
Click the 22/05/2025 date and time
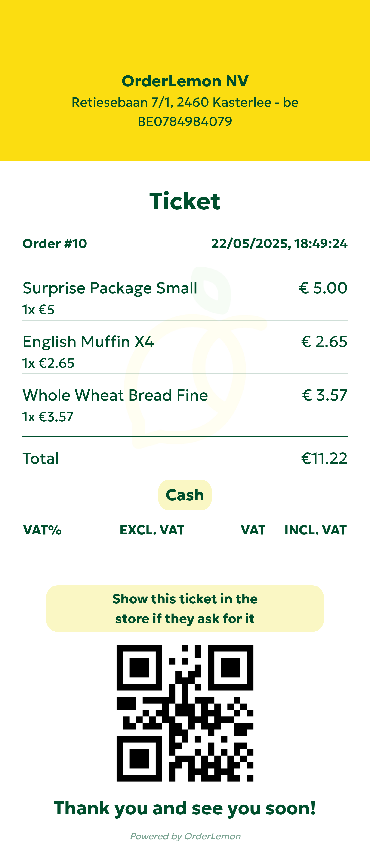(279, 243)
